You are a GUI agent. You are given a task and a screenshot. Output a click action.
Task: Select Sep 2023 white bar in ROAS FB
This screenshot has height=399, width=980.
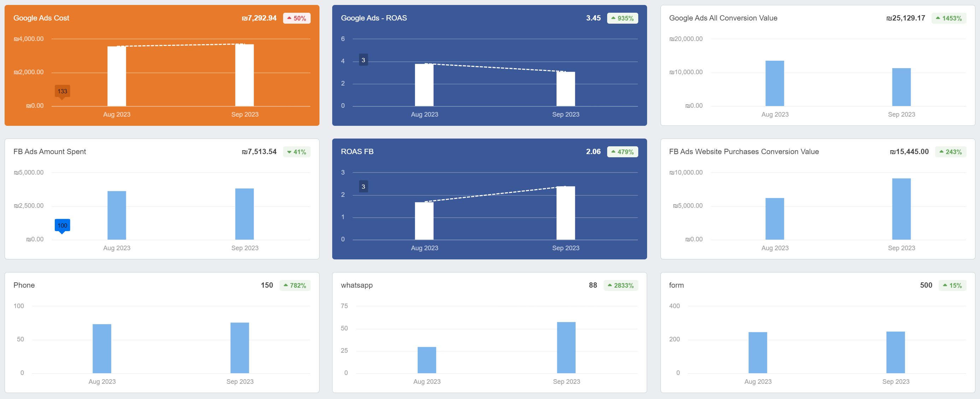pyautogui.click(x=566, y=213)
